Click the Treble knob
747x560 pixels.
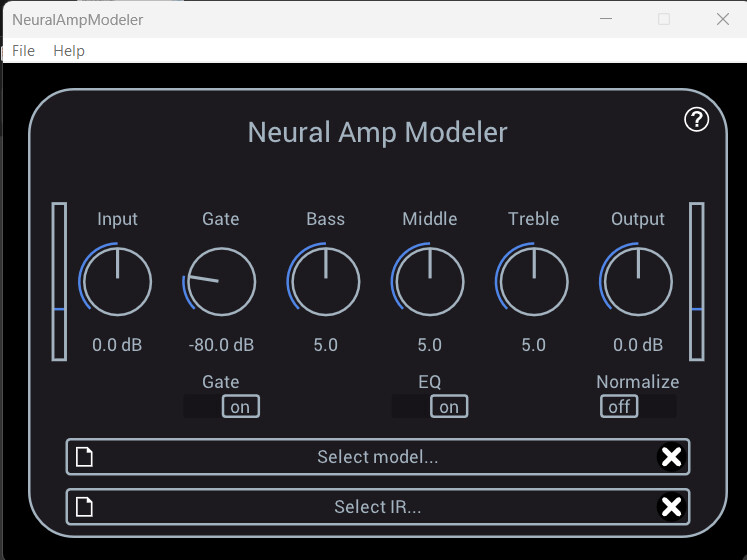[534, 281]
